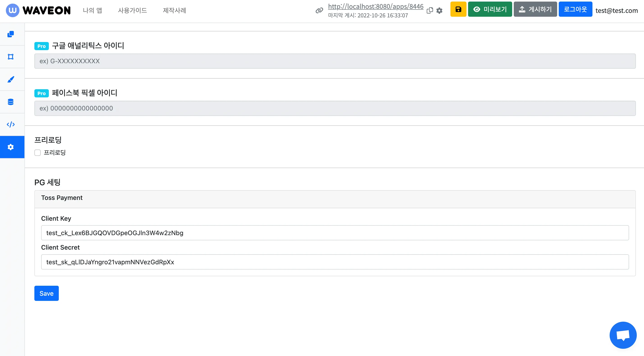Click the 미리보기 preview button
The image size is (644, 356).
coord(490,9)
